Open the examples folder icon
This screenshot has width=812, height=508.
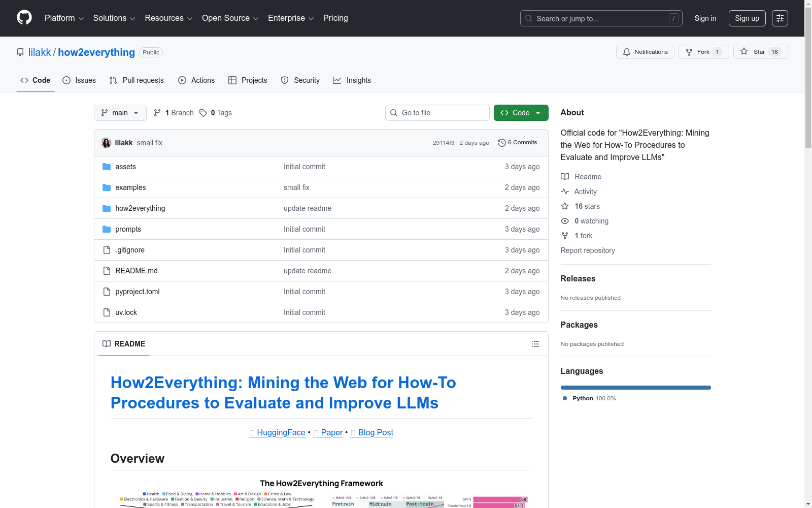point(107,187)
